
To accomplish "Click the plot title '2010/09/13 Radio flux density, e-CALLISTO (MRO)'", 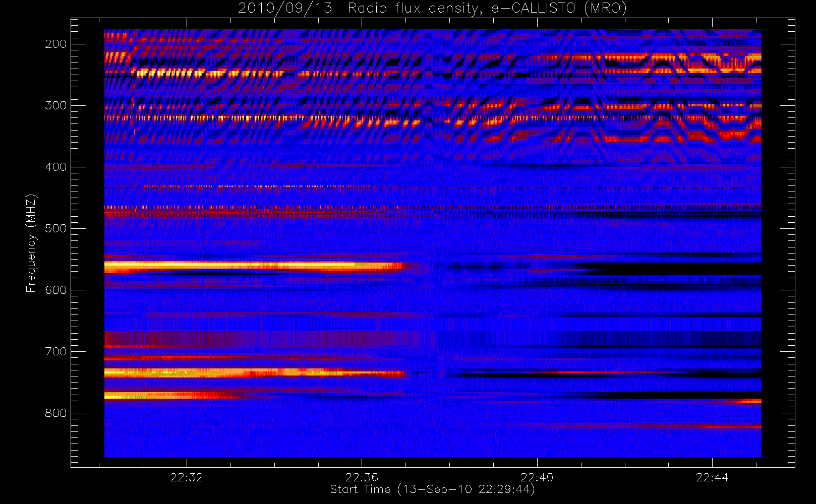I will [x=432, y=9].
